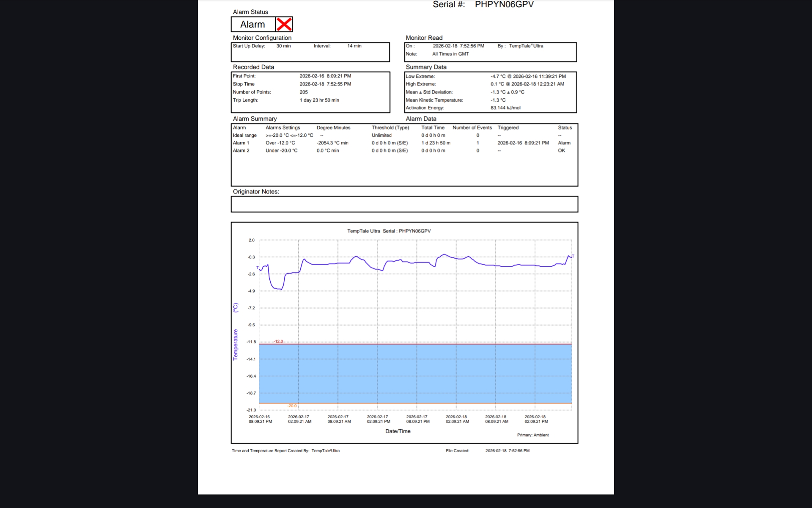Click the Low Extreme value -4.7 °C
The width and height of the screenshot is (812, 508).
tap(498, 77)
